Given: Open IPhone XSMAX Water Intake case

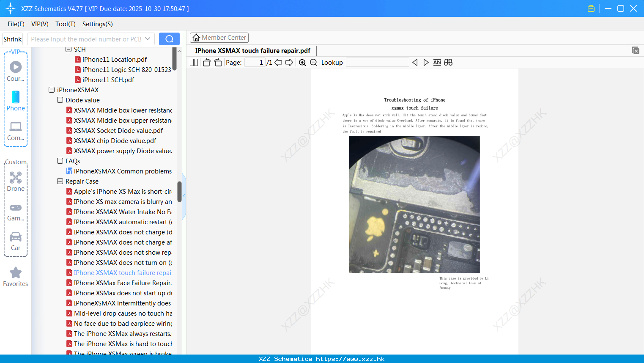Looking at the screenshot, I should click(119, 212).
